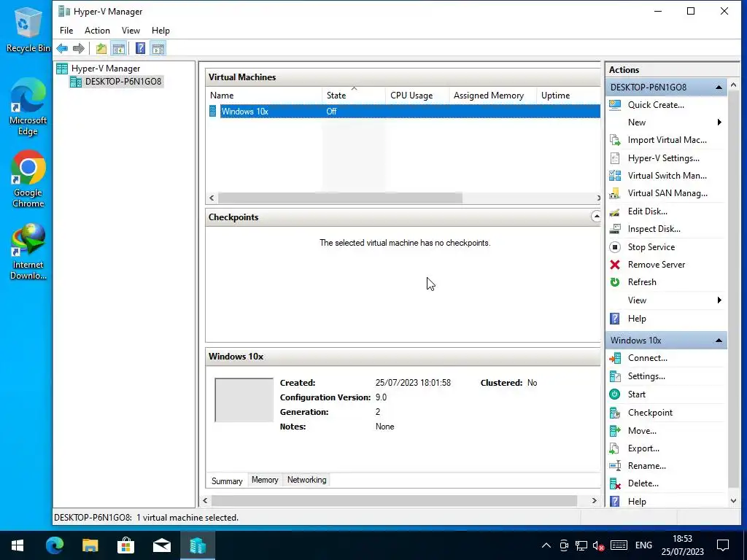Show hidden tray icons chevron
This screenshot has width=747, height=560.
click(x=546, y=545)
